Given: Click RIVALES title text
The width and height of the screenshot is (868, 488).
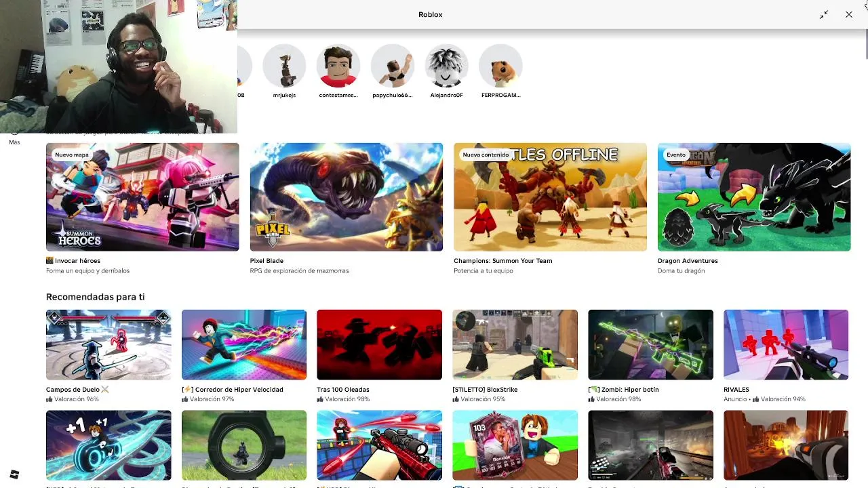Looking at the screenshot, I should [x=736, y=390].
